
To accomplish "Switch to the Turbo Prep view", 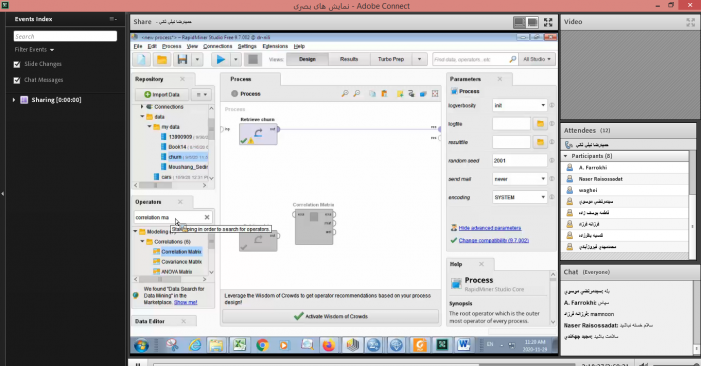I will point(391,59).
